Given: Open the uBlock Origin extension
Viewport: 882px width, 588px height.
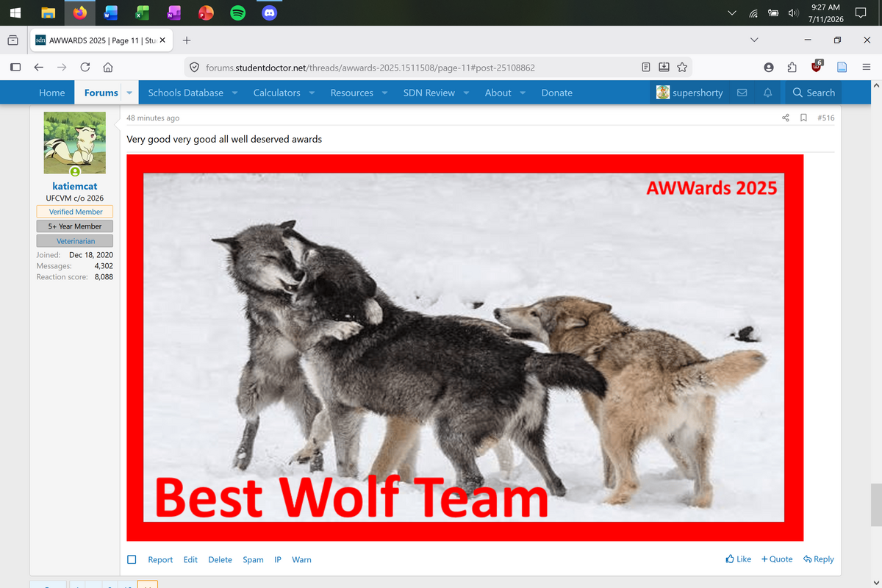Looking at the screenshot, I should [x=817, y=66].
